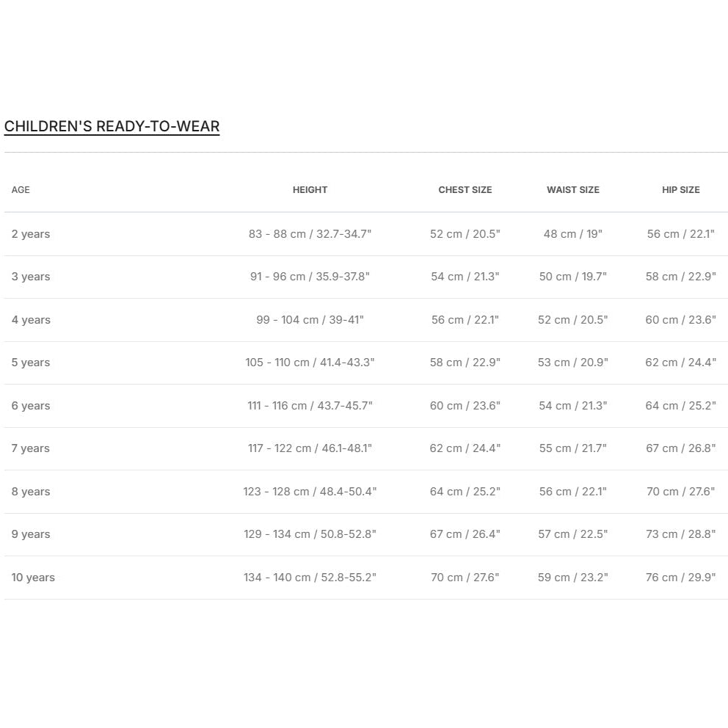Click the CHEST SIZE column header
The width and height of the screenshot is (728, 728).
point(465,190)
